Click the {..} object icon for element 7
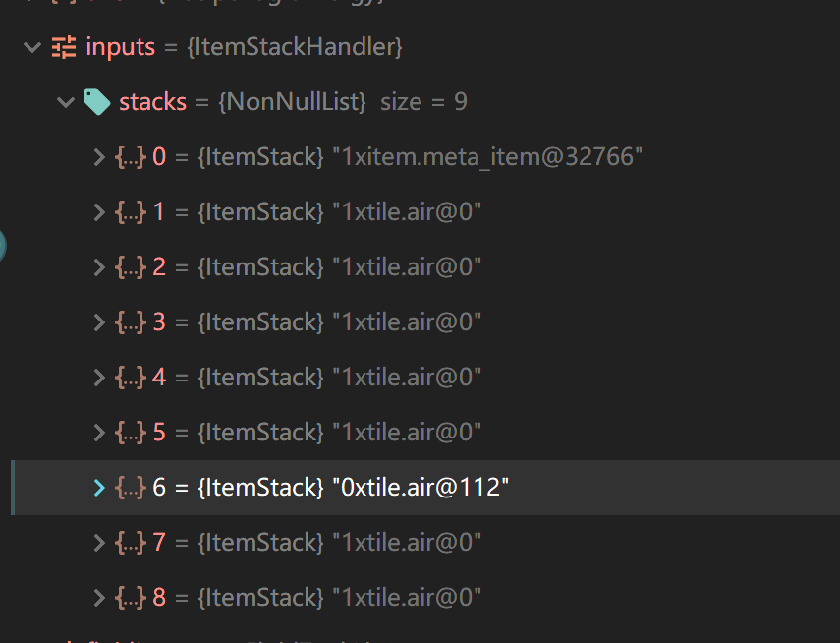The image size is (840, 643). pos(130,542)
